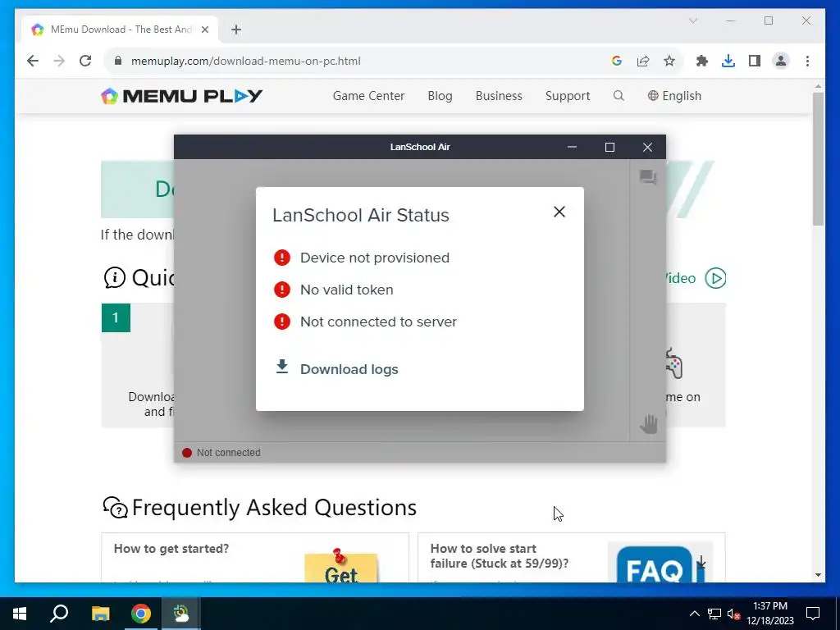Open Chrome downloads from the toolbar
Image resolution: width=840 pixels, height=630 pixels.
tap(728, 61)
